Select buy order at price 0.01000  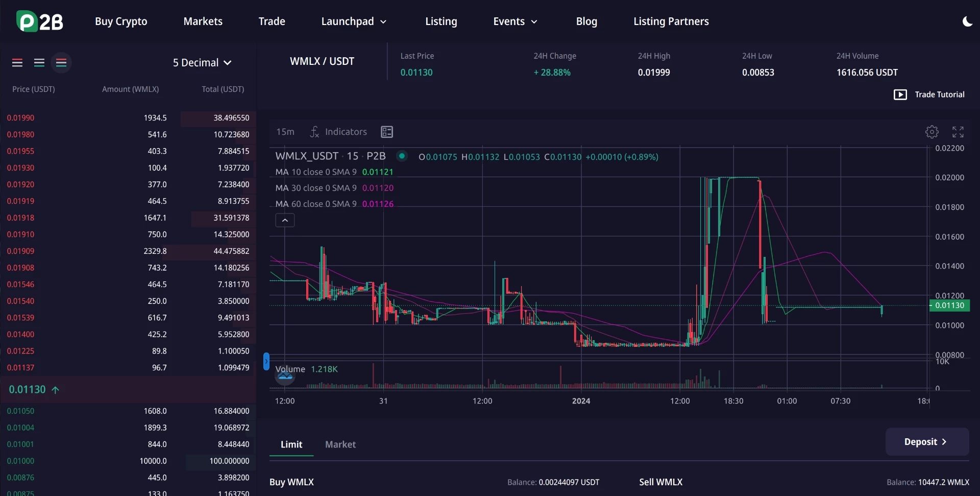(128, 461)
